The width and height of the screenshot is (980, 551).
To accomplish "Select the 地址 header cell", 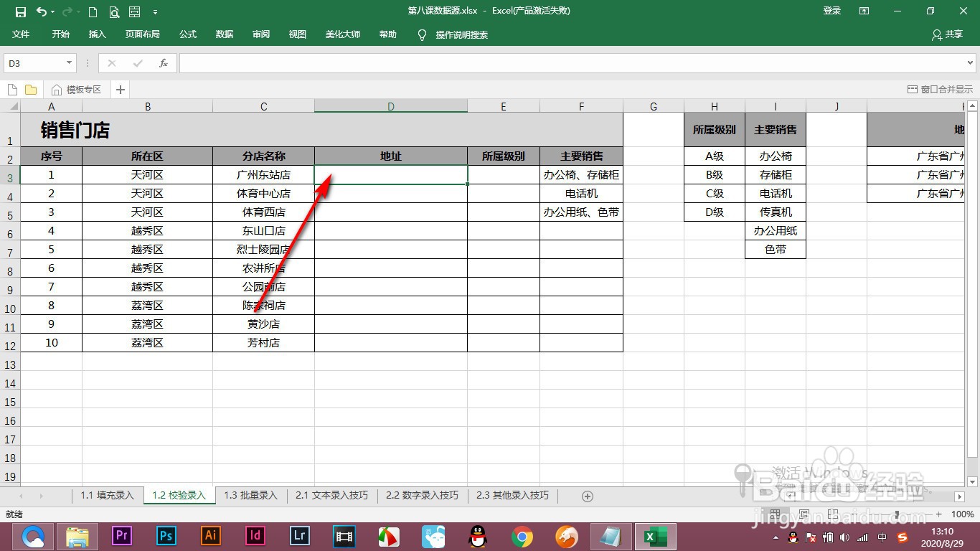I will click(x=391, y=156).
